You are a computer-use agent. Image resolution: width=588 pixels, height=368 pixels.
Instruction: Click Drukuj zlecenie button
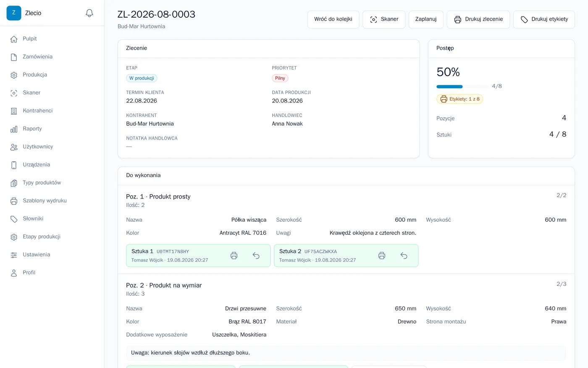(478, 19)
